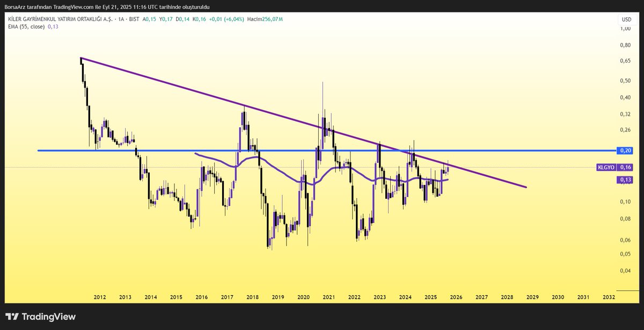Click the 0,26 price axis label
Image resolution: width=644 pixels, height=330 pixels.
tap(626, 130)
